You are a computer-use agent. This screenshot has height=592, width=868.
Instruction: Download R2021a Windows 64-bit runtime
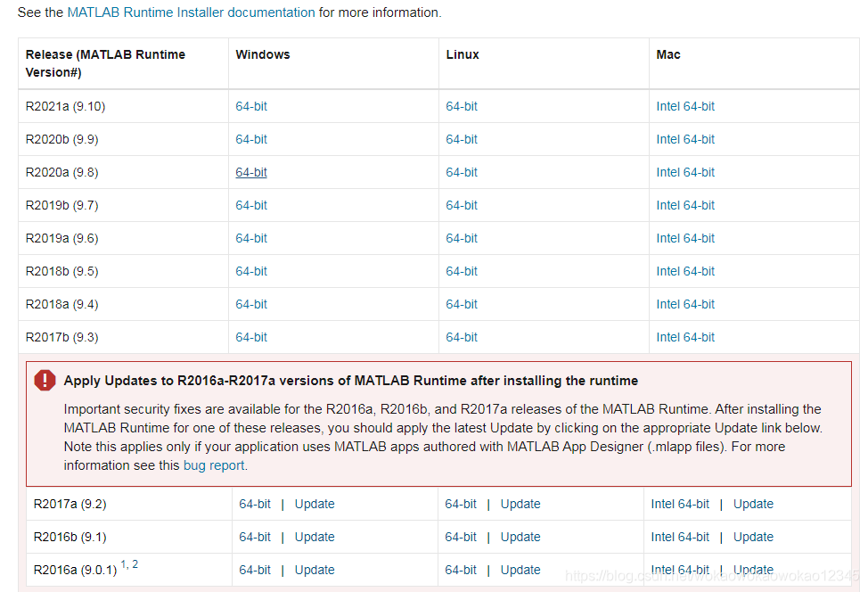pos(251,106)
